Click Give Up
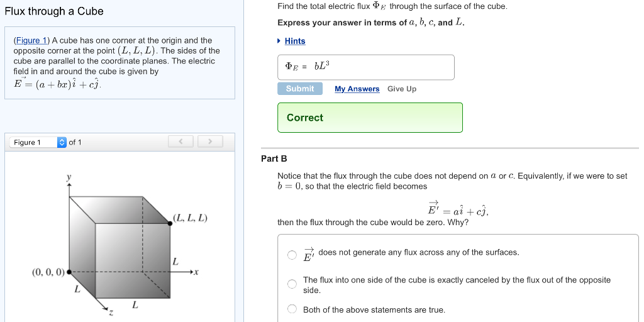 coord(402,89)
